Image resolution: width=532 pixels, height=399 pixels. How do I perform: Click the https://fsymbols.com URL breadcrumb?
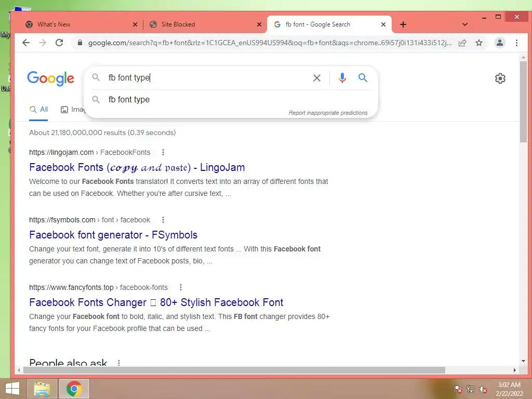pos(62,220)
